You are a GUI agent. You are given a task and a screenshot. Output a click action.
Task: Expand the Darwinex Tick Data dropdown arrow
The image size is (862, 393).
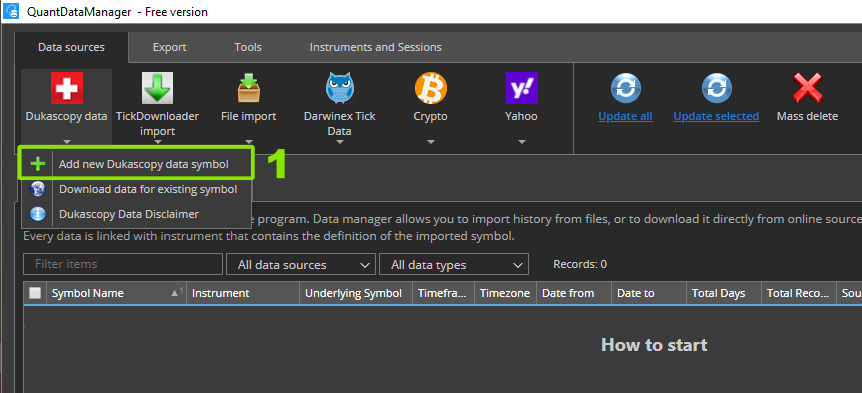(x=340, y=142)
